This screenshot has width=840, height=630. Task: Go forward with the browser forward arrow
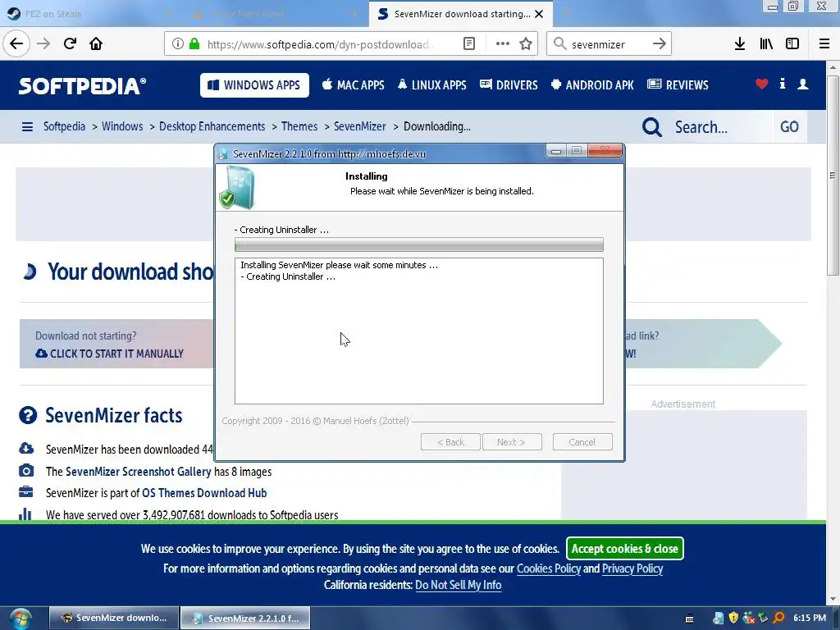coord(43,43)
